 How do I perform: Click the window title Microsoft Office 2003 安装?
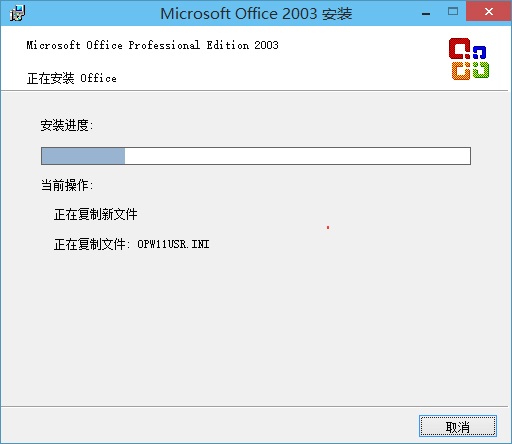point(256,14)
